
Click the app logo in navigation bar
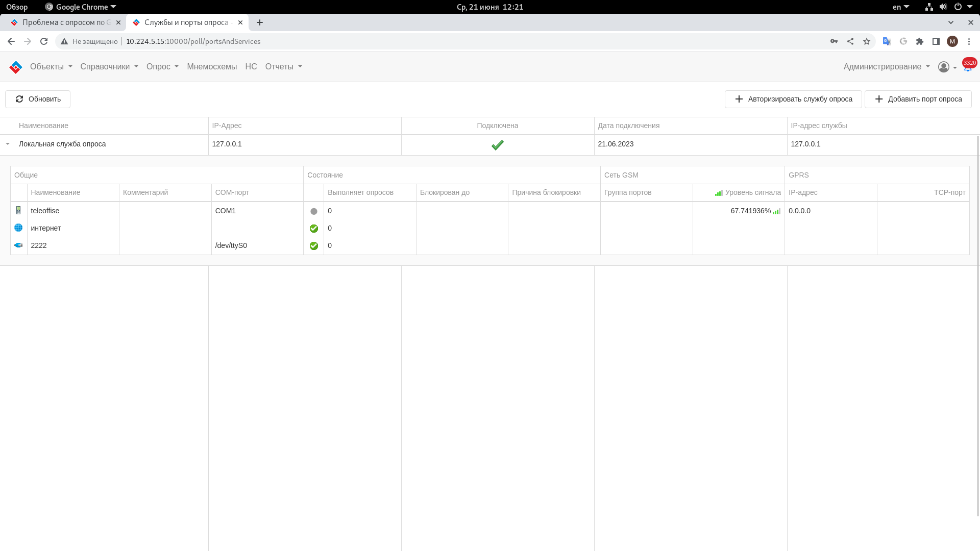16,67
